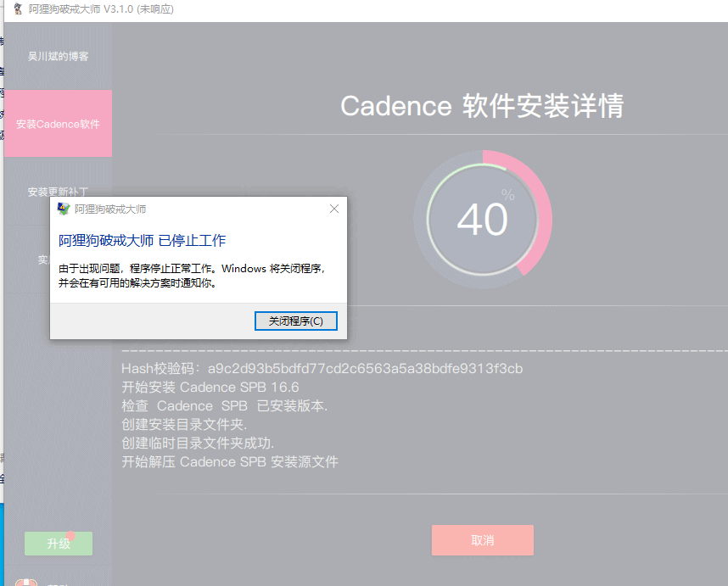Image resolution: width=728 pixels, height=586 pixels.
Task: Click the log line 检查 Cadence SPB 已安装版本.
Action: point(224,406)
